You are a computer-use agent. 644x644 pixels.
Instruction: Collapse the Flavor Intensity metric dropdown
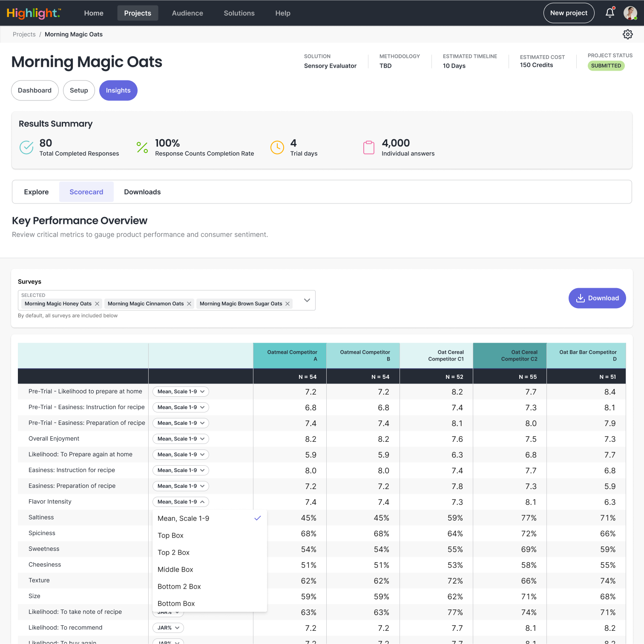coord(181,502)
